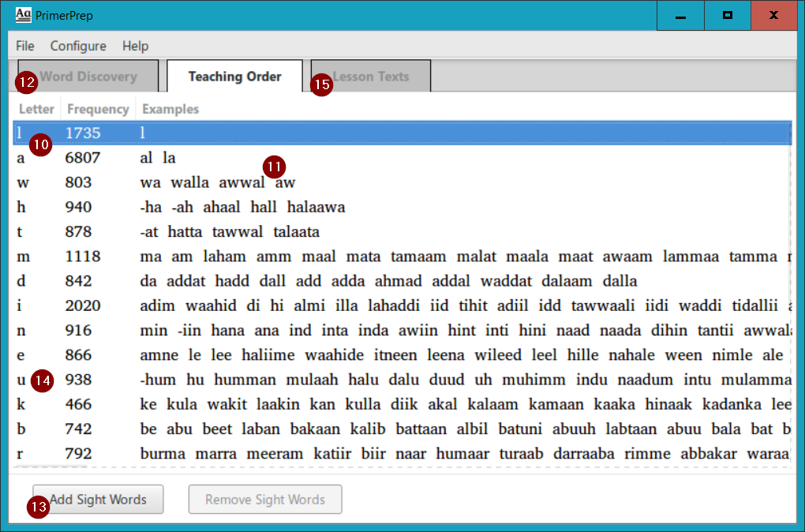Click the Letter column header
The image size is (805, 532).
tap(36, 108)
